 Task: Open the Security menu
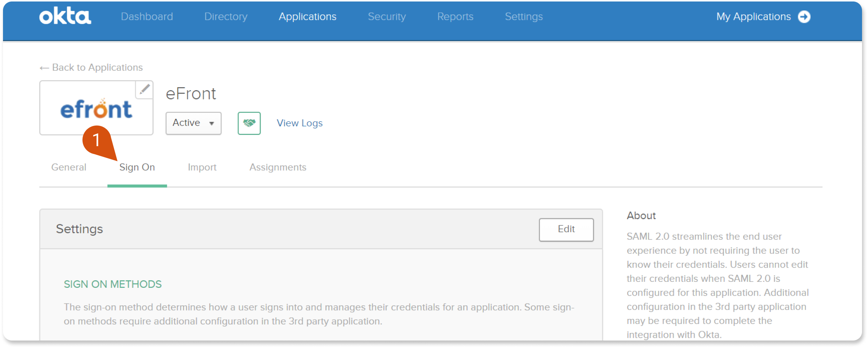(387, 16)
